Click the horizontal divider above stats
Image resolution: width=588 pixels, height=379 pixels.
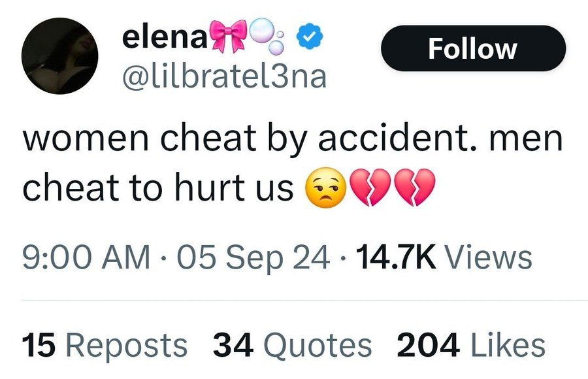[294, 300]
